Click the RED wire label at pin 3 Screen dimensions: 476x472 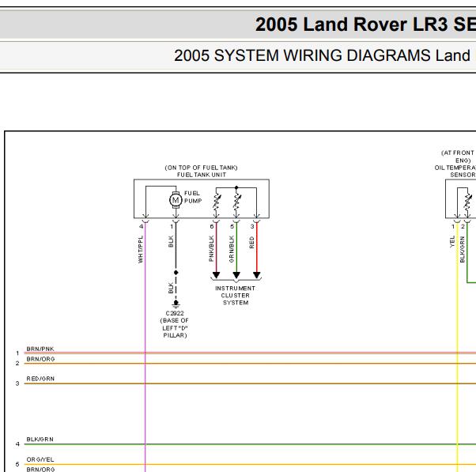(251, 243)
